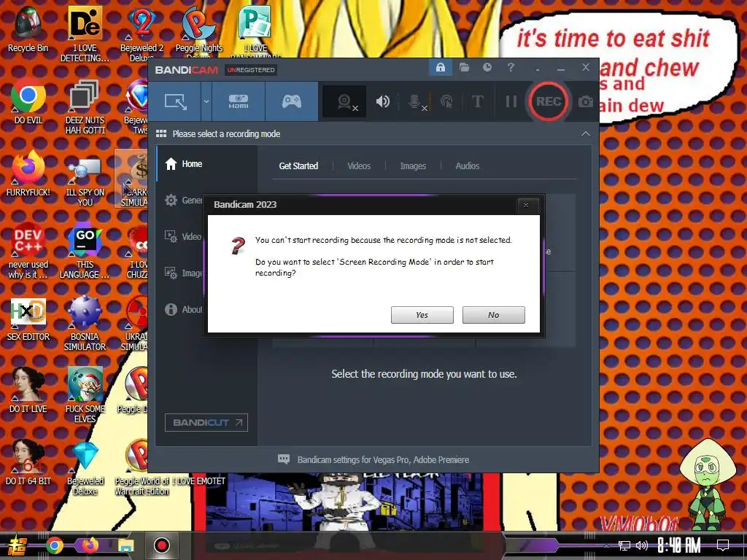Click the pause recording button
747x560 pixels.
click(511, 101)
